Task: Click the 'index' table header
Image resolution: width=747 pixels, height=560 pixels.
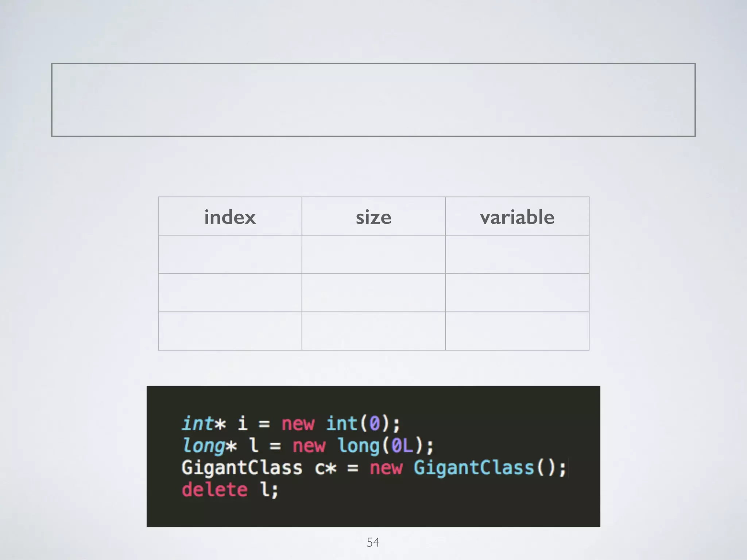Action: [230, 217]
